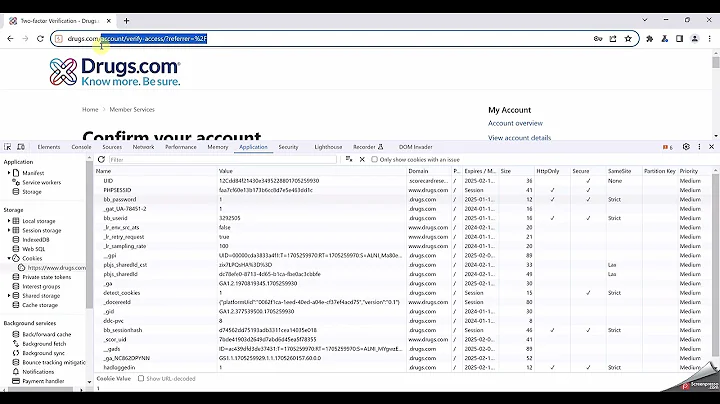Select Cache storage in sidebar
Screen dimensions: 720x404
coord(40,305)
